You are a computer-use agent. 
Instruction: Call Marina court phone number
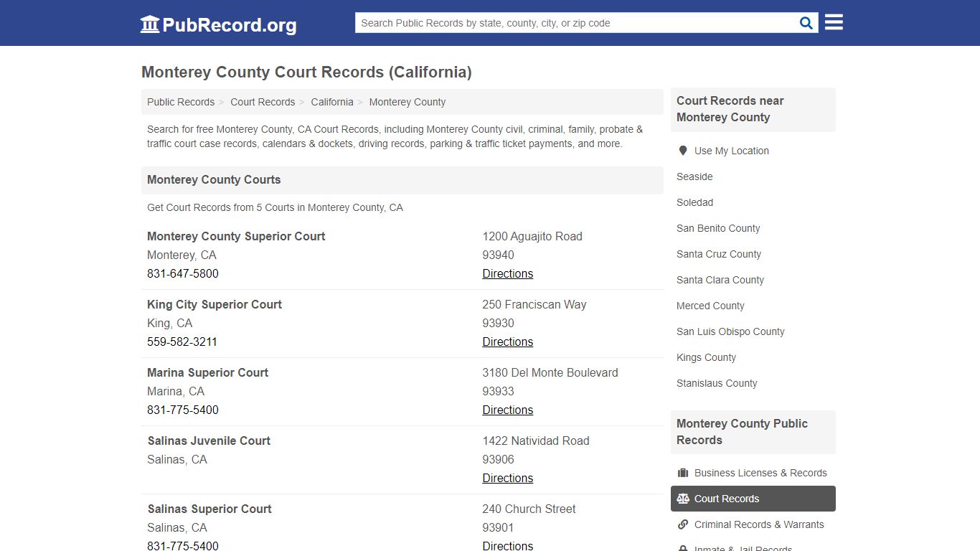coord(183,410)
